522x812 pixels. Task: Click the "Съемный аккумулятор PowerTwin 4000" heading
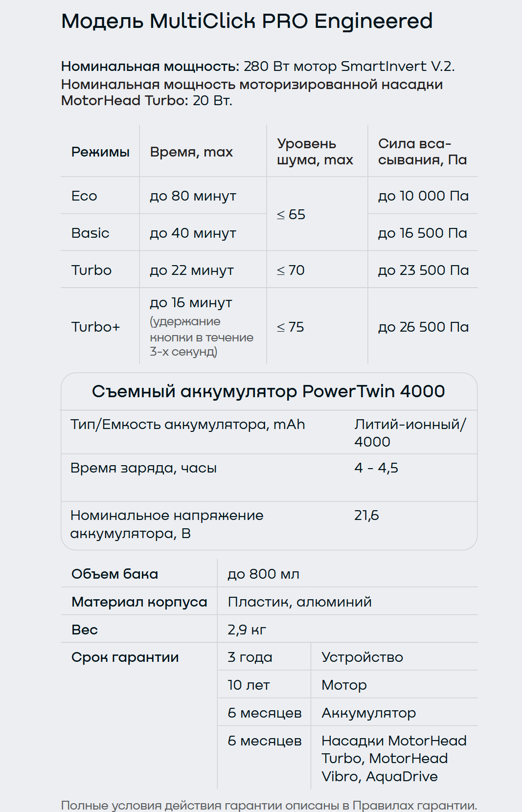click(268, 391)
